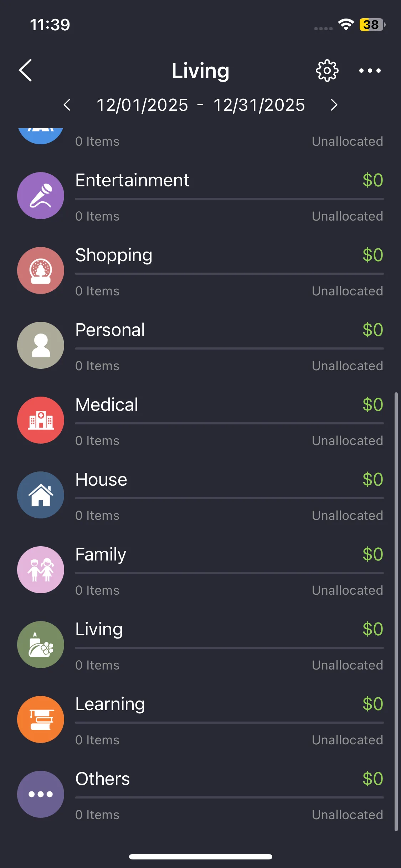Tap the red Medical hospital icon
The width and height of the screenshot is (401, 868).
coord(41,420)
